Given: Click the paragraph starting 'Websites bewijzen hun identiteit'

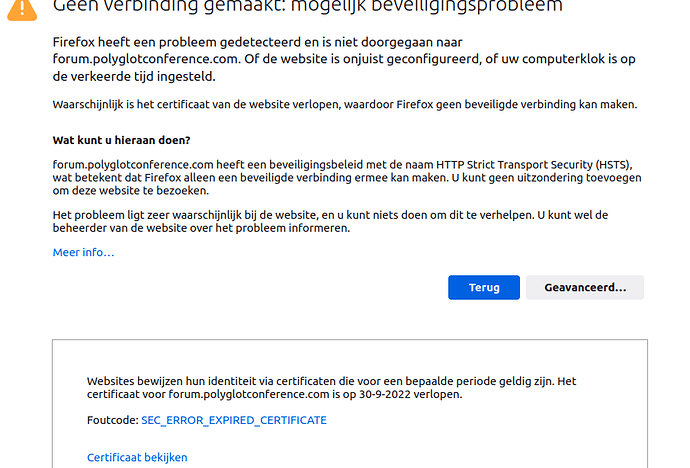Looking at the screenshot, I should tap(331, 388).
